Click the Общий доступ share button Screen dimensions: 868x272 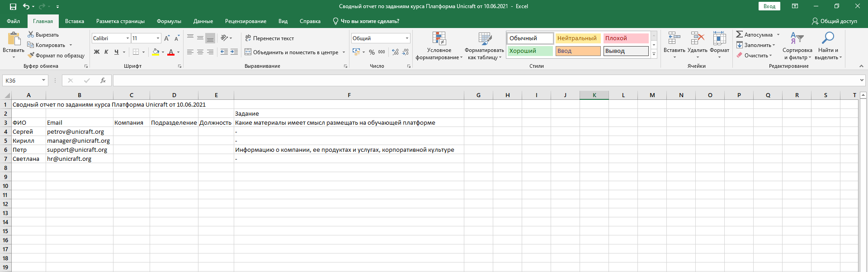click(834, 21)
